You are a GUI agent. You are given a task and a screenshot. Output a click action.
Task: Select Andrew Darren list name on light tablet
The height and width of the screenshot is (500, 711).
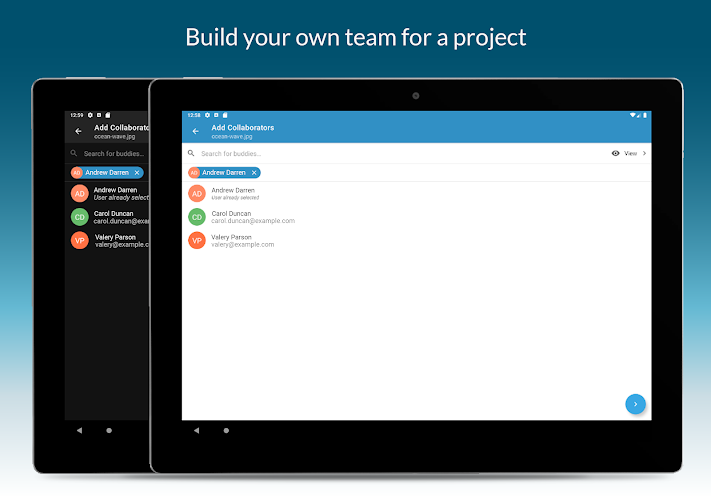click(233, 190)
